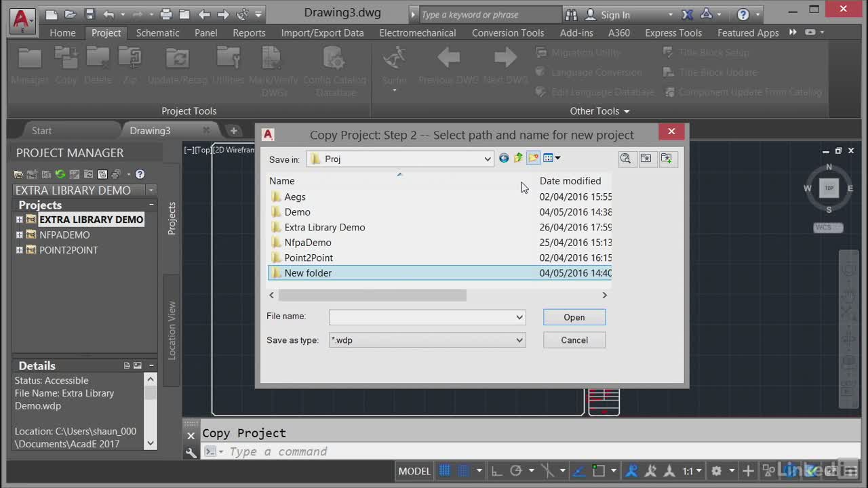Click the Create New Folder icon in dialog
Viewport: 868px width, 488px height.
pyautogui.click(x=533, y=159)
